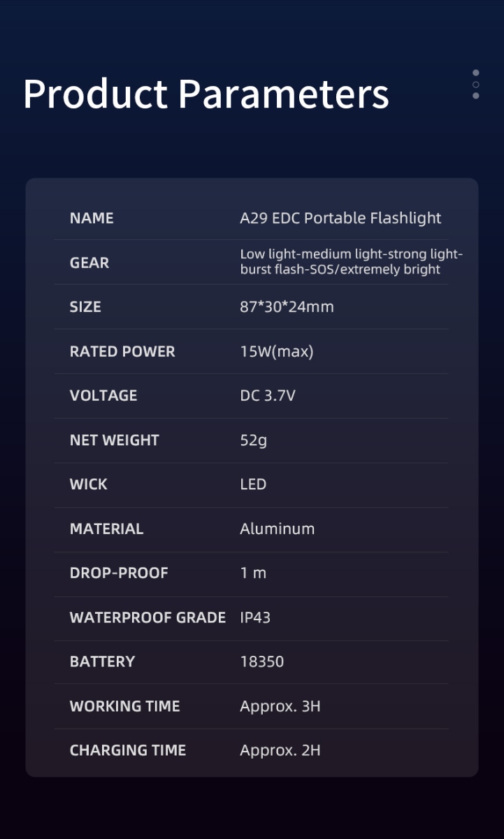This screenshot has height=839, width=504.
Task: Select the DROP-PROOF label
Action: coord(119,573)
